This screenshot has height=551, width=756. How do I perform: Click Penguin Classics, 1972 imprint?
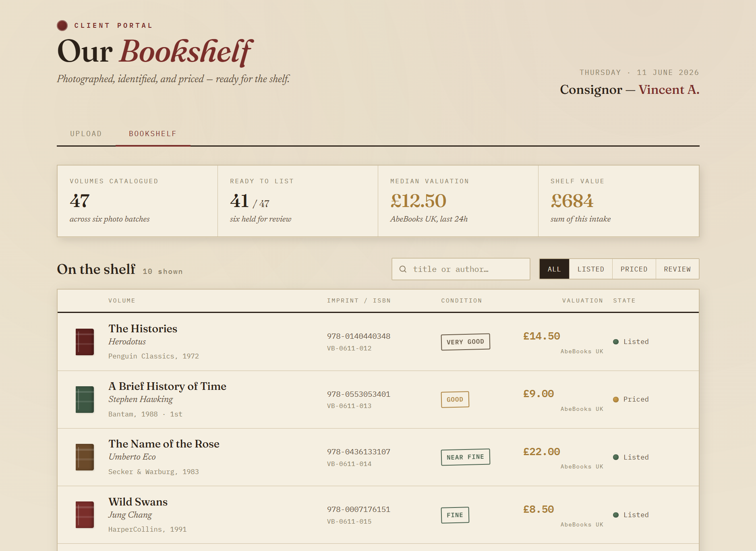pyautogui.click(x=153, y=356)
